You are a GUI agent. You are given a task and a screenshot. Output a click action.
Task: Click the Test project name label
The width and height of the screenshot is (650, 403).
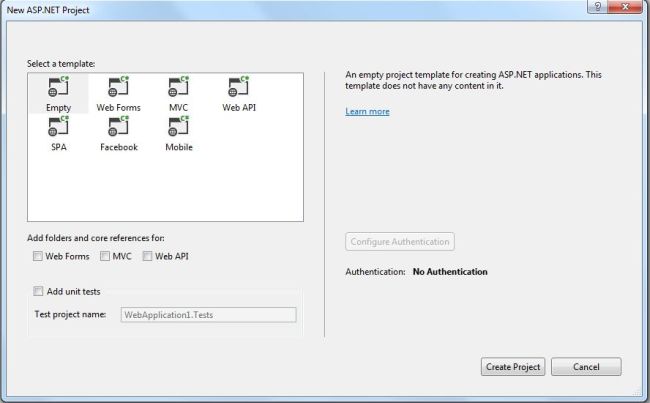70,314
